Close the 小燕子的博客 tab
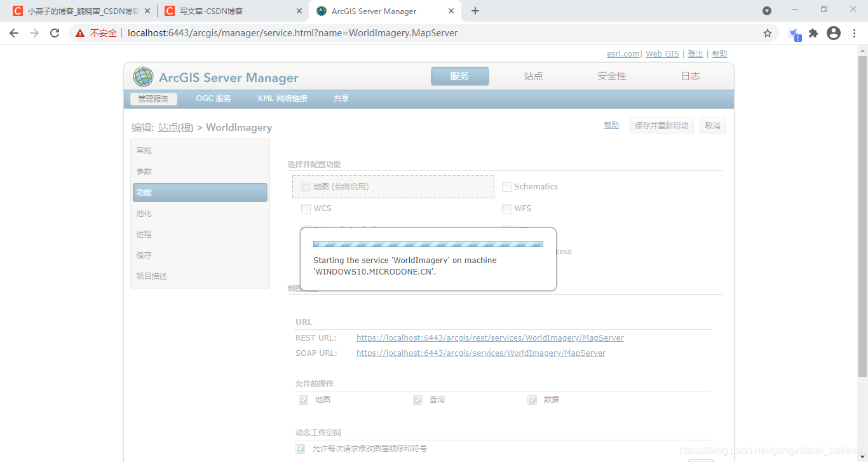Image resolution: width=868 pixels, height=462 pixels. click(148, 11)
